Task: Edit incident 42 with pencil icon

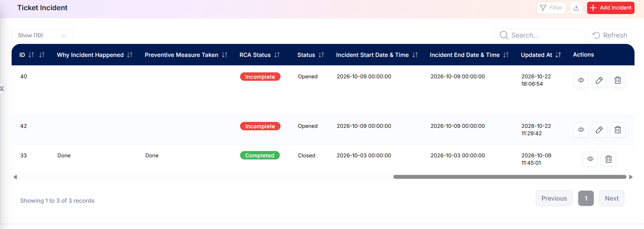Action: (599, 130)
